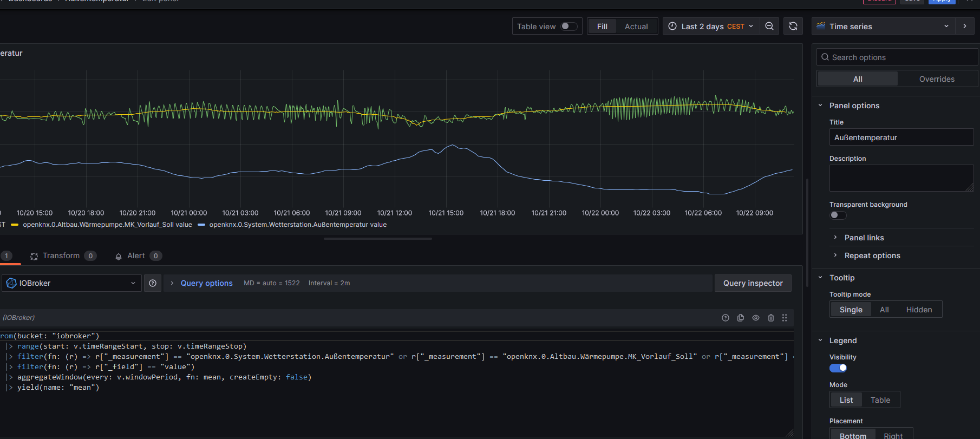980x439 pixels.
Task: Select Hidden tooltip mode
Action: point(919,310)
